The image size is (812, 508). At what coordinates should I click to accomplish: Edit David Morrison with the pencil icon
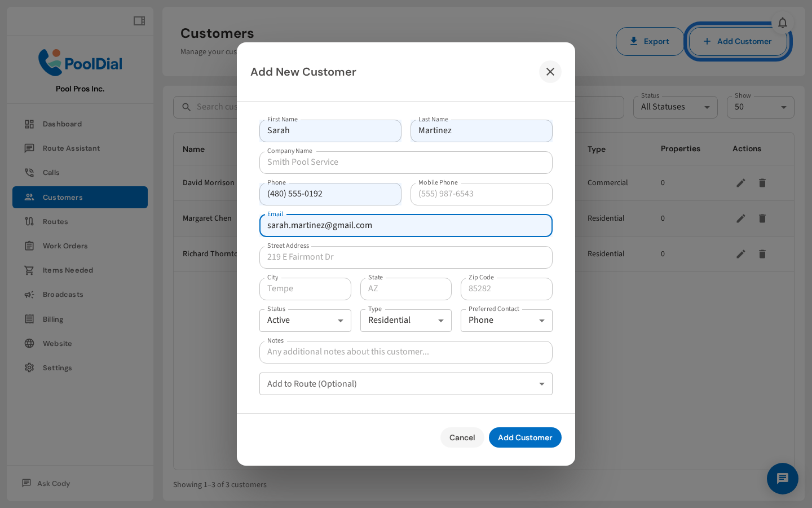point(741,183)
